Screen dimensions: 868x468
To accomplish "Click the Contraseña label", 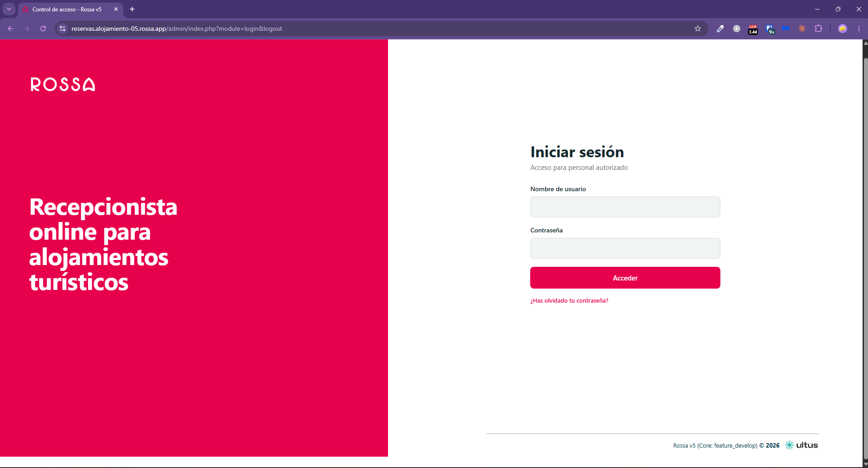I will (546, 230).
